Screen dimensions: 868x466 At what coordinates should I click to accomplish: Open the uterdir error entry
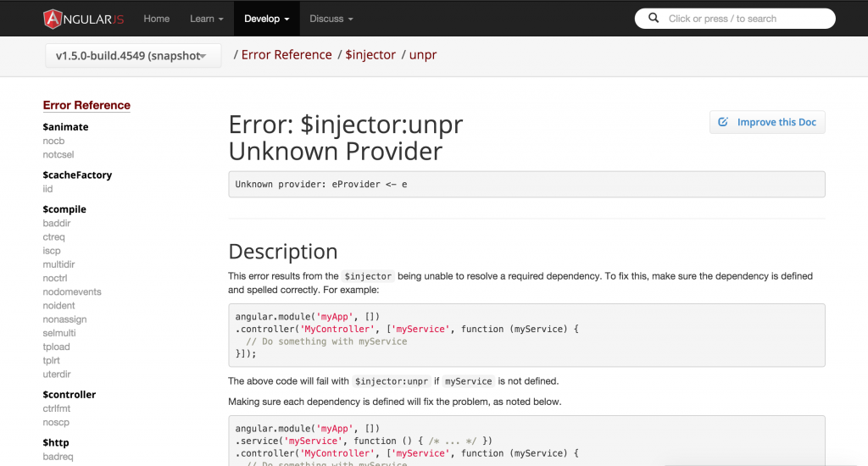pos(57,374)
